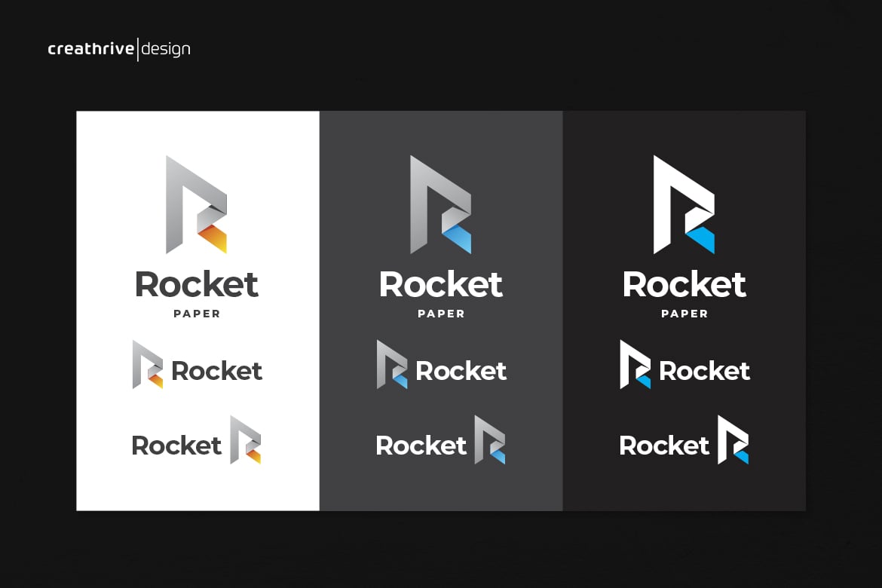Click Rocket text right of icon, black panel

[705, 372]
